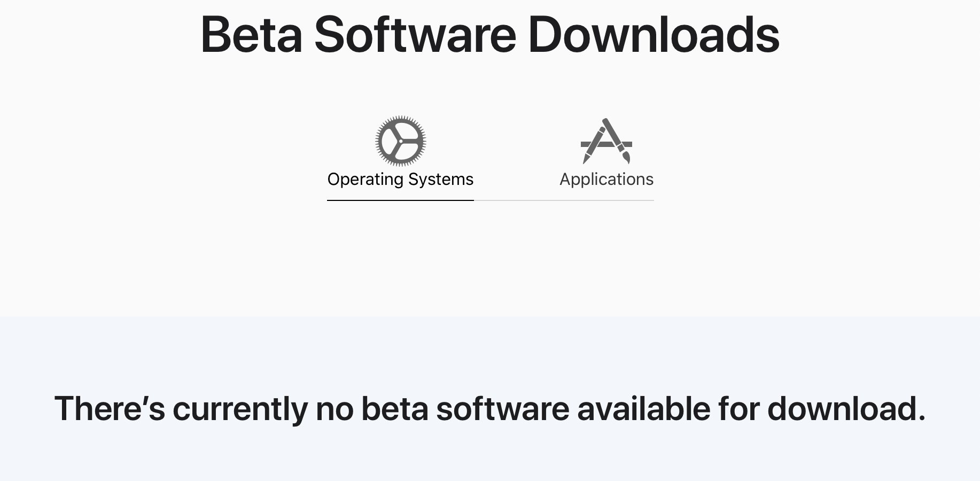Viewport: 980px width, 481px height.
Task: Click the word "download." ending the message
Action: click(x=846, y=409)
